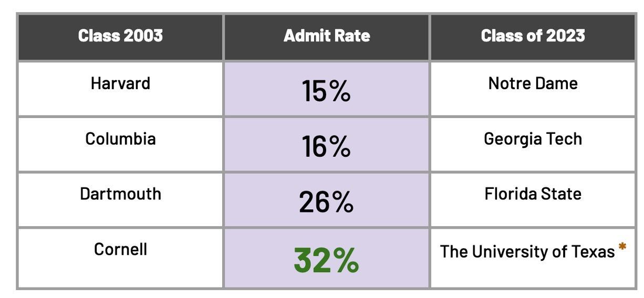The image size is (644, 298).
Task: Click the Columbia cell
Action: 120,144
